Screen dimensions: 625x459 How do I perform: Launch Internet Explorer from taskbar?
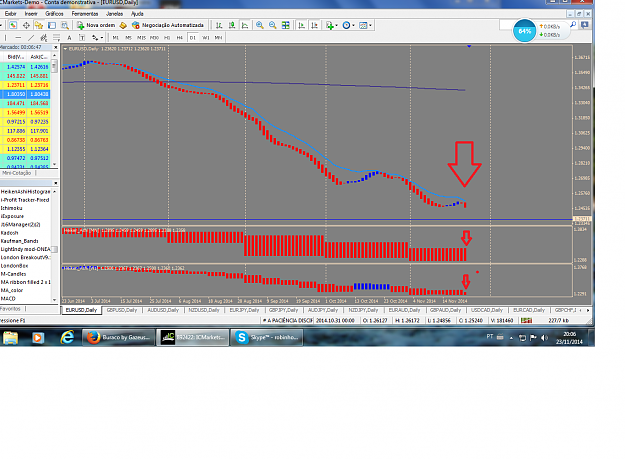coord(67,337)
